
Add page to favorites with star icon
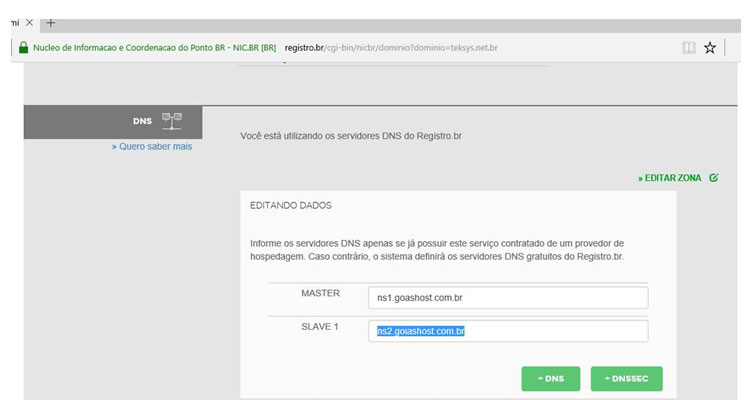pyautogui.click(x=709, y=47)
